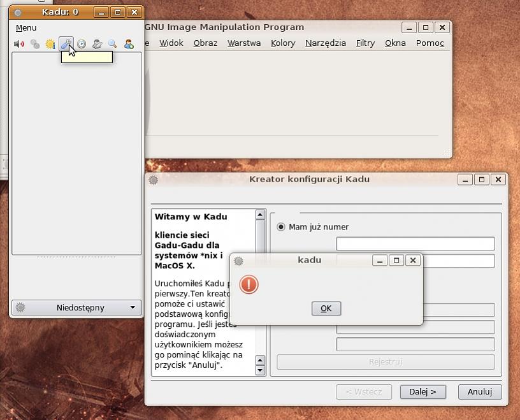Select the "Mam już numer" radio button
This screenshot has width=520, height=420.
pyautogui.click(x=281, y=227)
